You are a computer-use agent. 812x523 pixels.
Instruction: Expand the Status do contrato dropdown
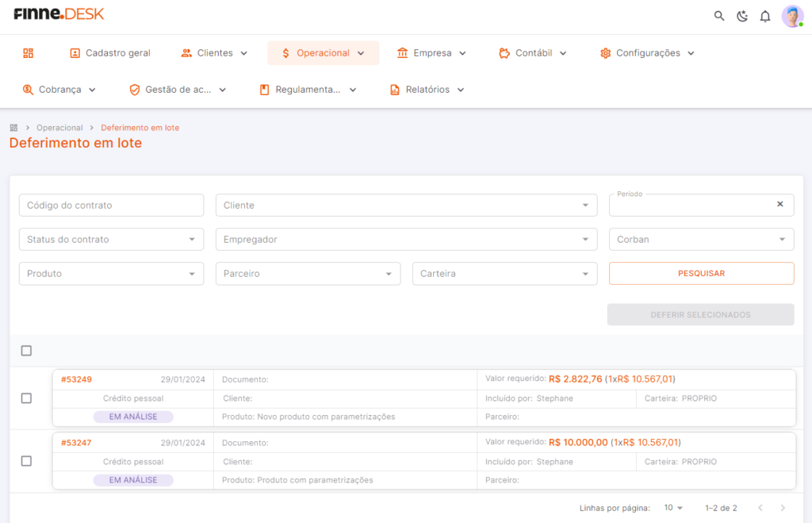pyautogui.click(x=111, y=240)
